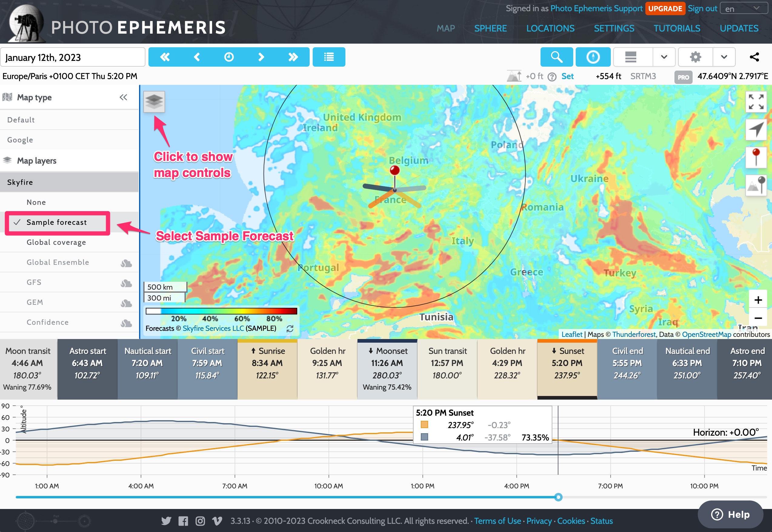
Task: Open the gear settings button
Action: pos(695,57)
